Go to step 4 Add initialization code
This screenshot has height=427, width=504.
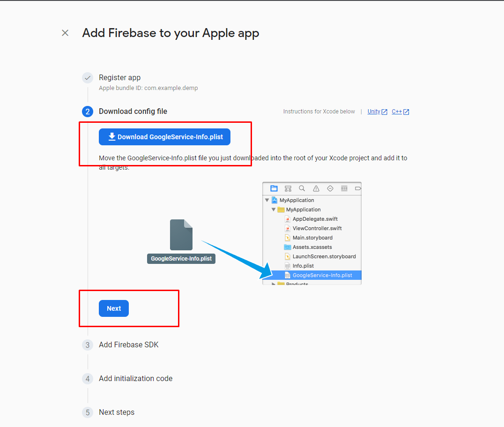pyautogui.click(x=135, y=378)
